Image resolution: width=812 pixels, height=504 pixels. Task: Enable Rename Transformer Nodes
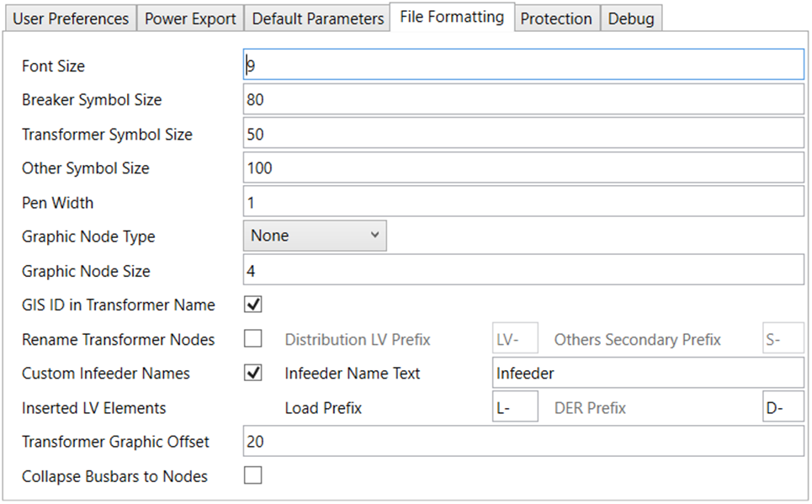tap(252, 338)
